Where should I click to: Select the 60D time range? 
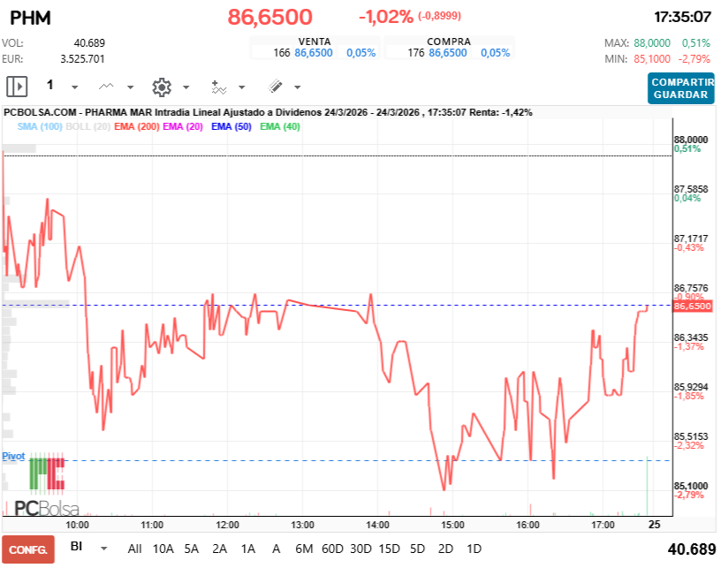point(332,549)
